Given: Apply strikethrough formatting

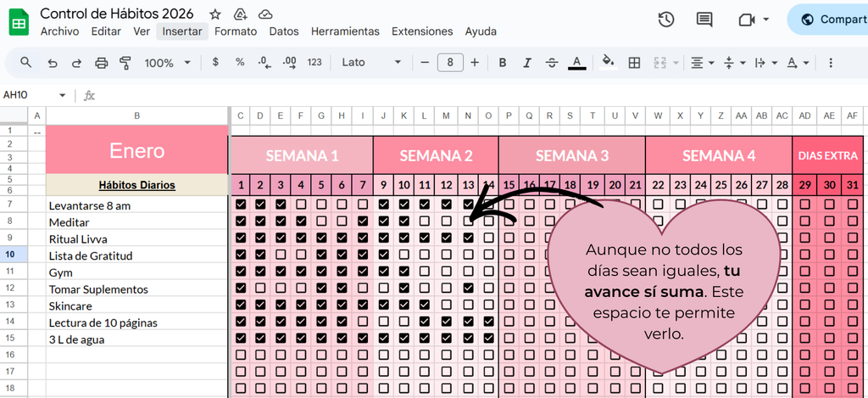Looking at the screenshot, I should [551, 62].
